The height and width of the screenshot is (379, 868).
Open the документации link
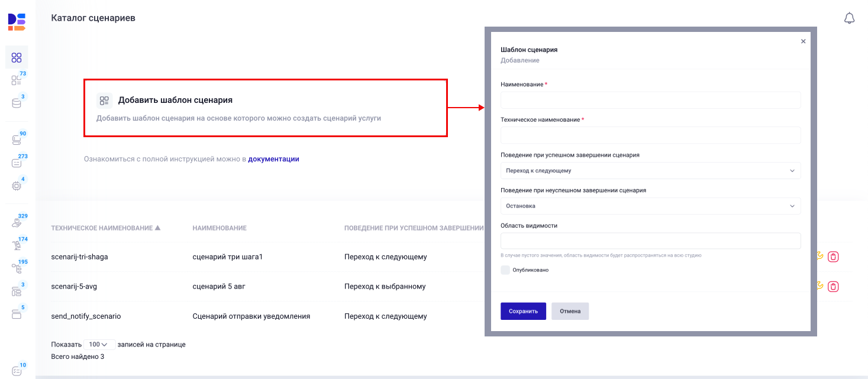click(x=273, y=158)
